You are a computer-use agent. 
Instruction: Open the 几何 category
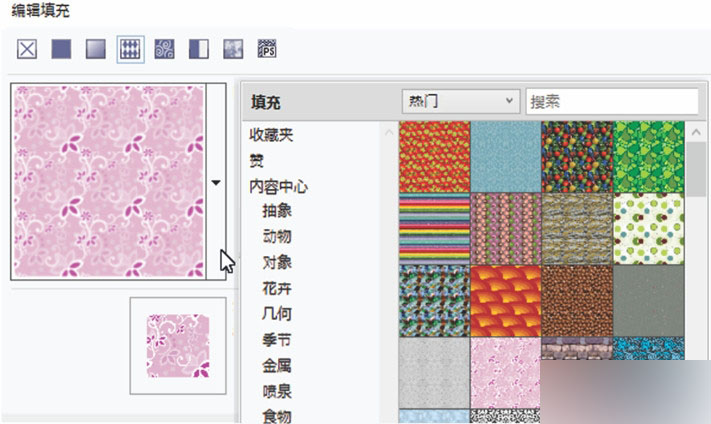point(277,314)
